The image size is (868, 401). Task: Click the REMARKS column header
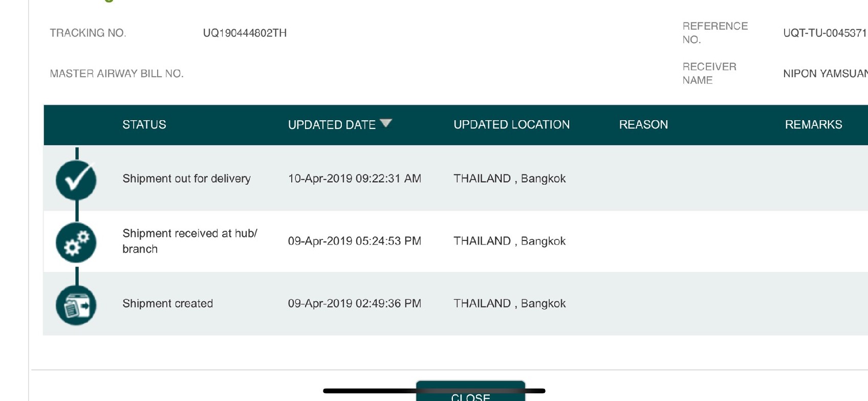pyautogui.click(x=813, y=125)
